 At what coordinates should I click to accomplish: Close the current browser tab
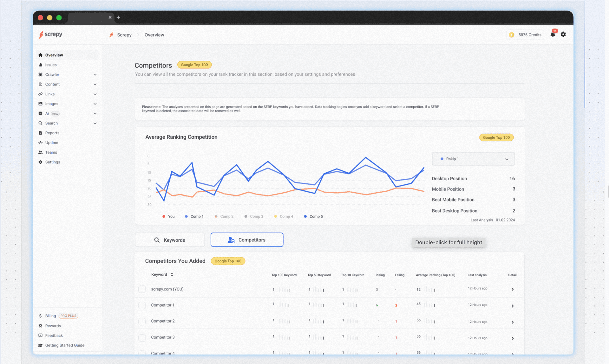click(x=110, y=17)
